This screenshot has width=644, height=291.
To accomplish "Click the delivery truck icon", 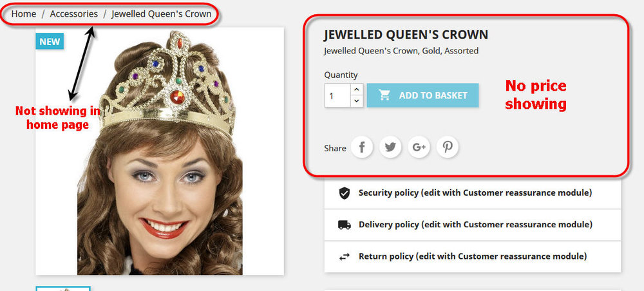I will [x=344, y=225].
